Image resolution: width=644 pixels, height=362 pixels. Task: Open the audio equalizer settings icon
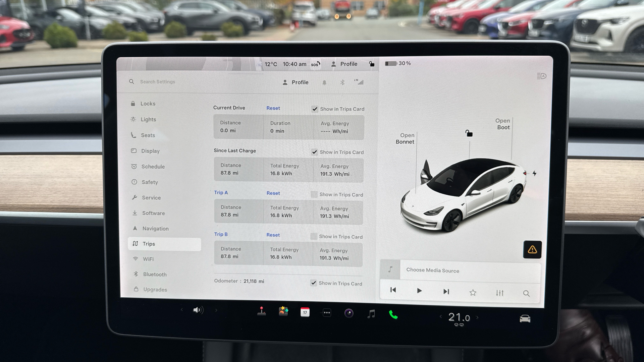click(500, 293)
